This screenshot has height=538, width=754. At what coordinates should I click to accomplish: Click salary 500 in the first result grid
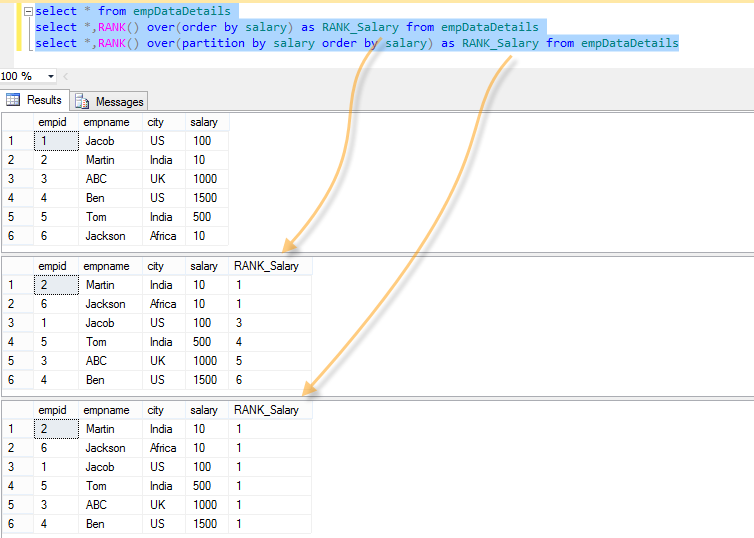tap(207, 217)
